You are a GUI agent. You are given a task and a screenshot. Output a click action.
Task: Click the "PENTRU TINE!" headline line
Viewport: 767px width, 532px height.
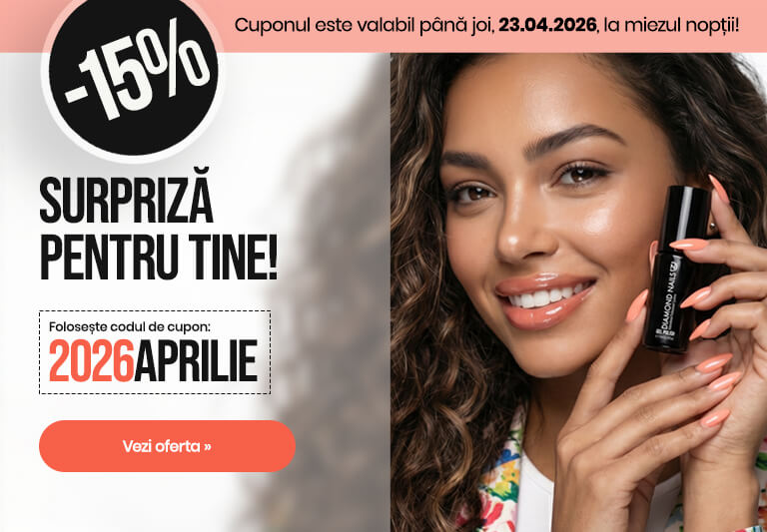click(x=159, y=258)
